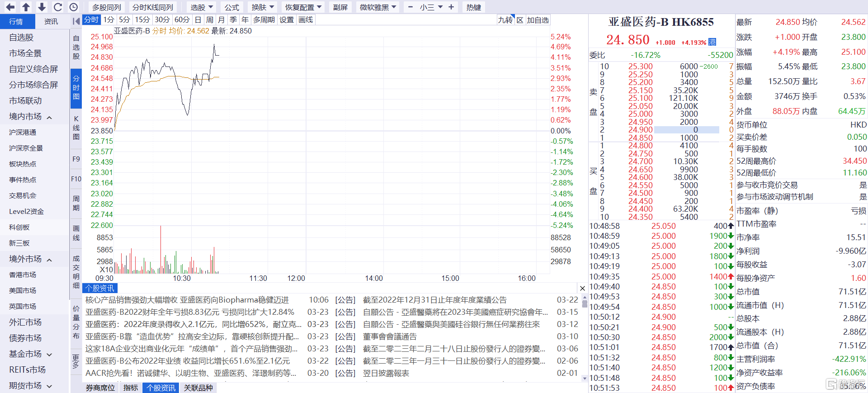Click 加自选 to add to watchlist
The width and height of the screenshot is (868, 393).
point(538,20)
